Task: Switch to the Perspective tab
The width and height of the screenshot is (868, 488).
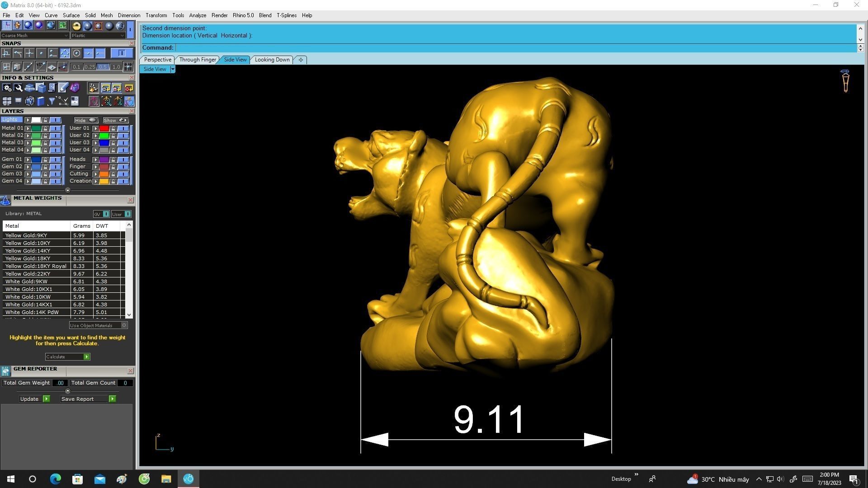Action: point(157,60)
